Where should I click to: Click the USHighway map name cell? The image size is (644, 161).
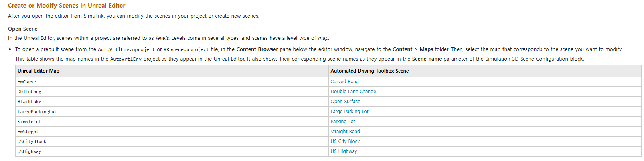(172, 151)
